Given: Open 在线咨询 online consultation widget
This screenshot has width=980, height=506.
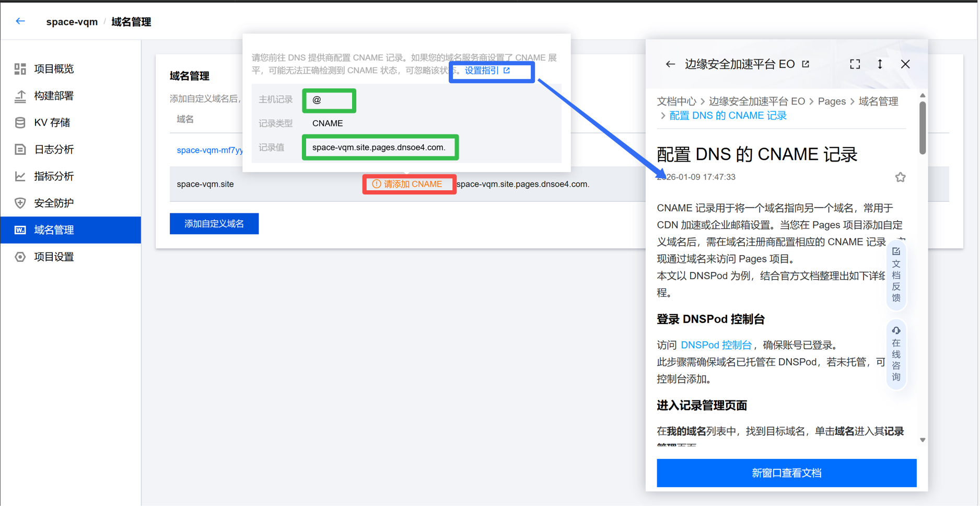Looking at the screenshot, I should [x=896, y=354].
